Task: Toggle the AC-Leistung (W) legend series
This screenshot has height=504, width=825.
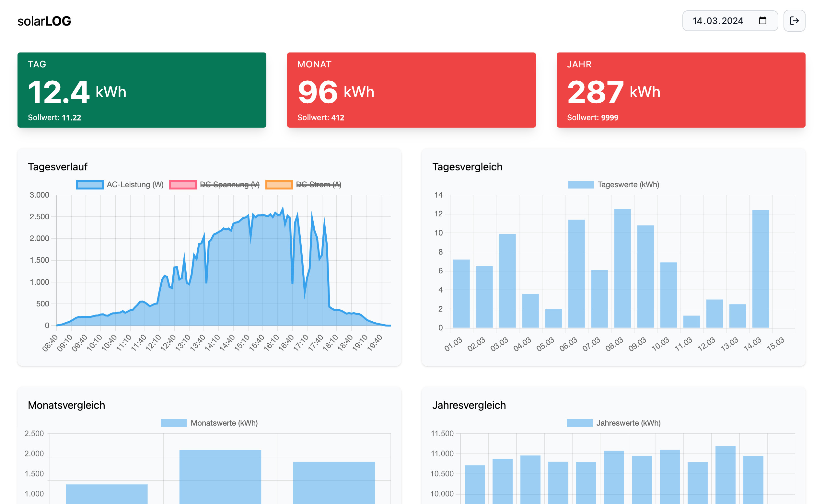Action: tap(120, 184)
